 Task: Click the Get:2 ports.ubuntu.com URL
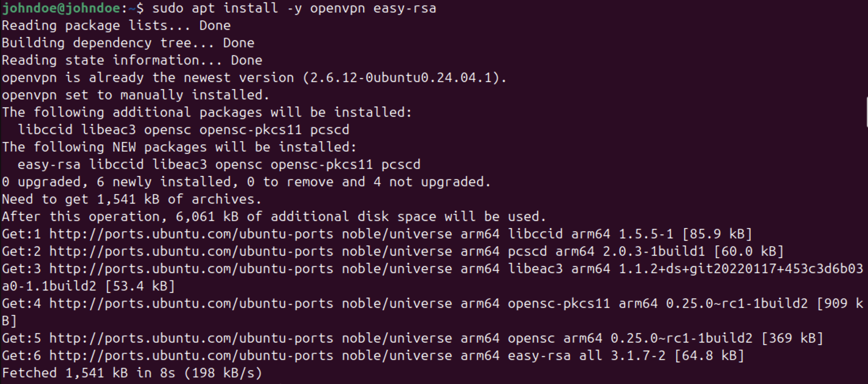[x=191, y=251]
